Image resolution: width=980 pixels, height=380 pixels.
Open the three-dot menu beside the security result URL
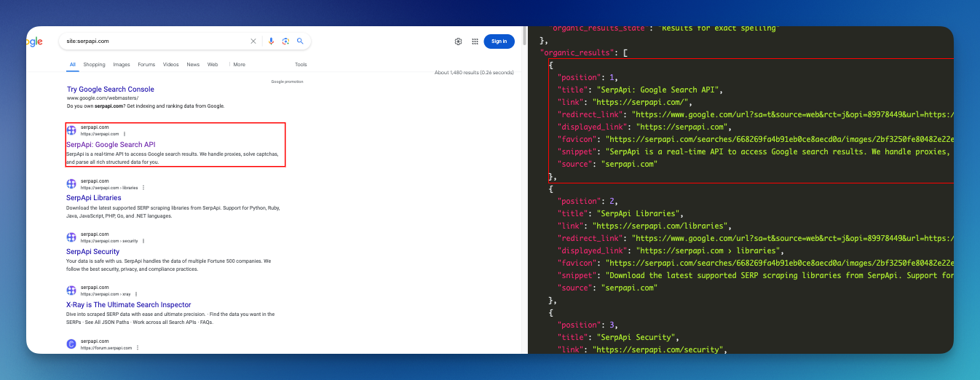pyautogui.click(x=143, y=241)
